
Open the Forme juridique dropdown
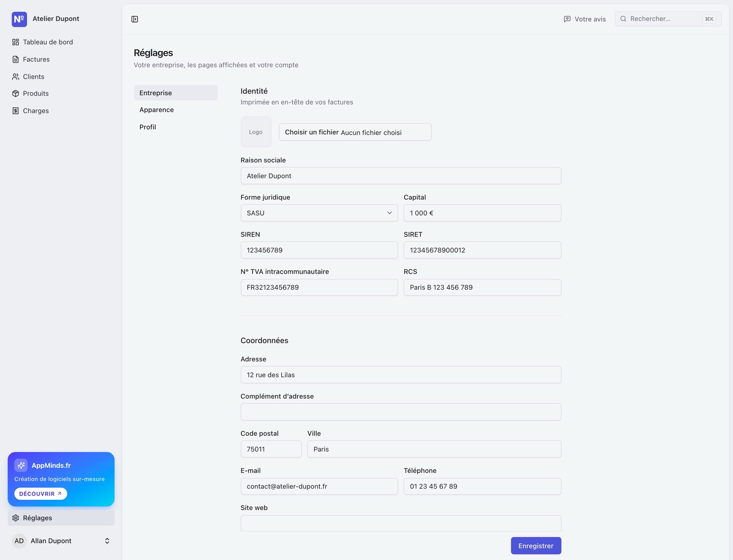(319, 213)
